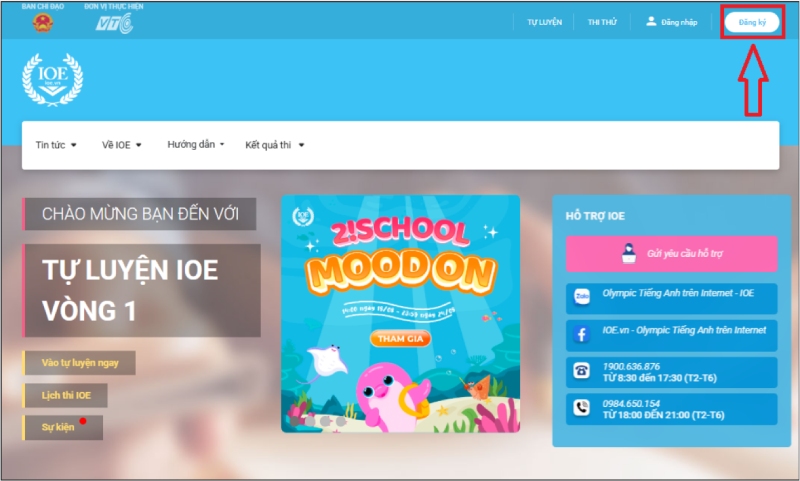Click the Vào tự luyện ngay button

(79, 363)
